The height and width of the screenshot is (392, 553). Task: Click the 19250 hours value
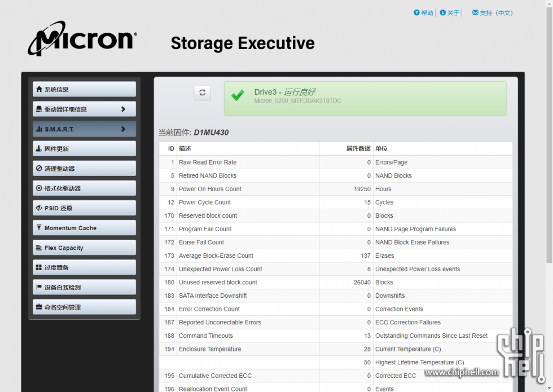point(362,189)
